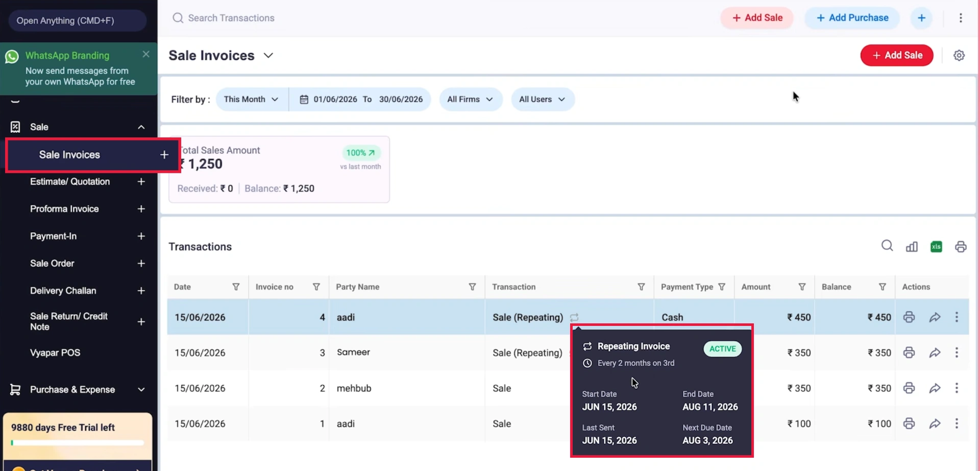
Task: Add new Payment-In via plus
Action: click(x=141, y=236)
